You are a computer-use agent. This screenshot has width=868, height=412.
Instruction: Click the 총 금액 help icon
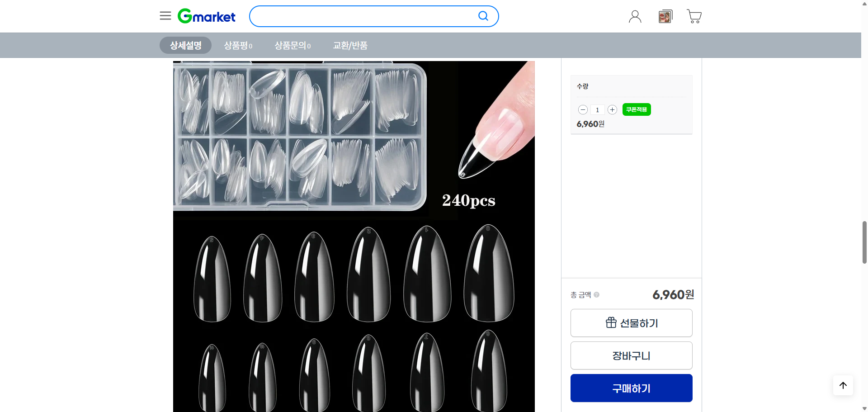pyautogui.click(x=597, y=295)
